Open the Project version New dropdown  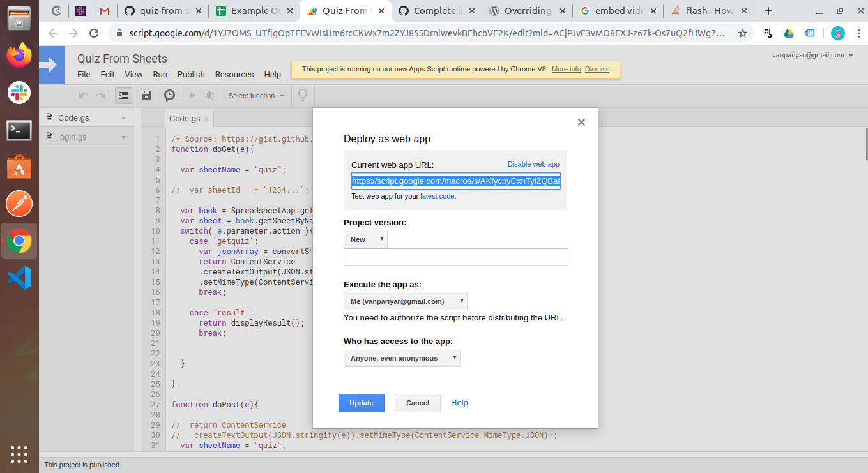pyautogui.click(x=365, y=239)
